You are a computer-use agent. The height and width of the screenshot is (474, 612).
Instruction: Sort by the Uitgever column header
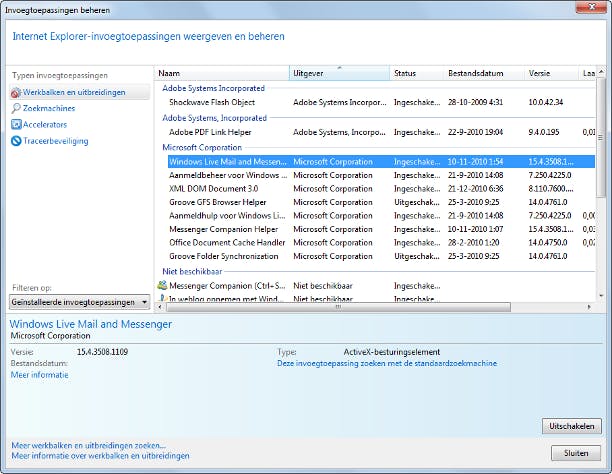[x=339, y=73]
